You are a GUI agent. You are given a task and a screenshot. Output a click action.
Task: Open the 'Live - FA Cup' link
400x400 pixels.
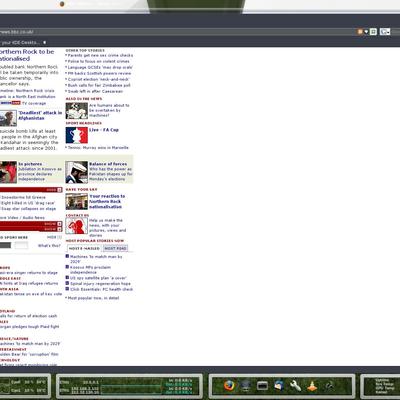pos(104,130)
